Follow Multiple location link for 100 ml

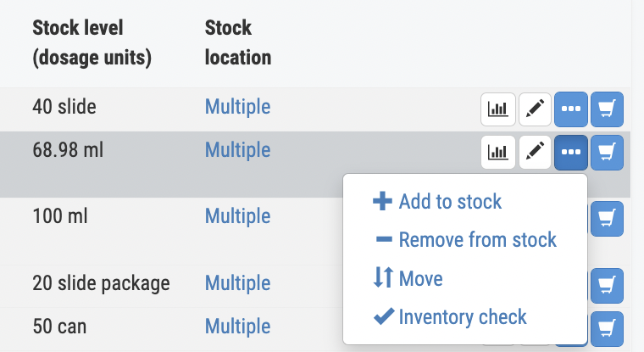pyautogui.click(x=237, y=216)
